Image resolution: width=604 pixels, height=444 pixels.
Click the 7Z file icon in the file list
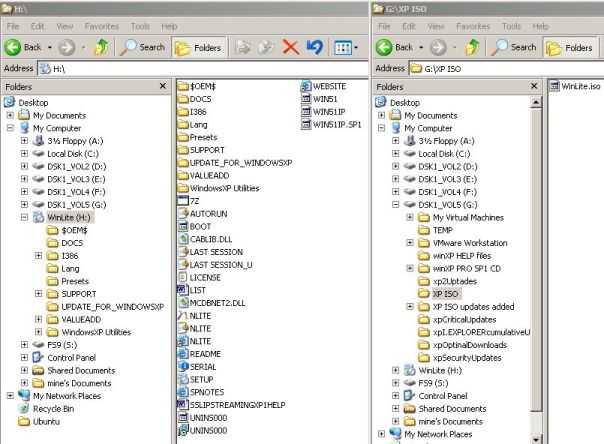point(183,201)
